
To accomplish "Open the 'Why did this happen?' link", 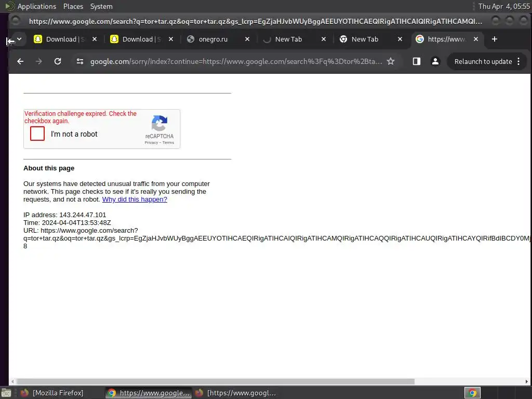I will (135, 199).
